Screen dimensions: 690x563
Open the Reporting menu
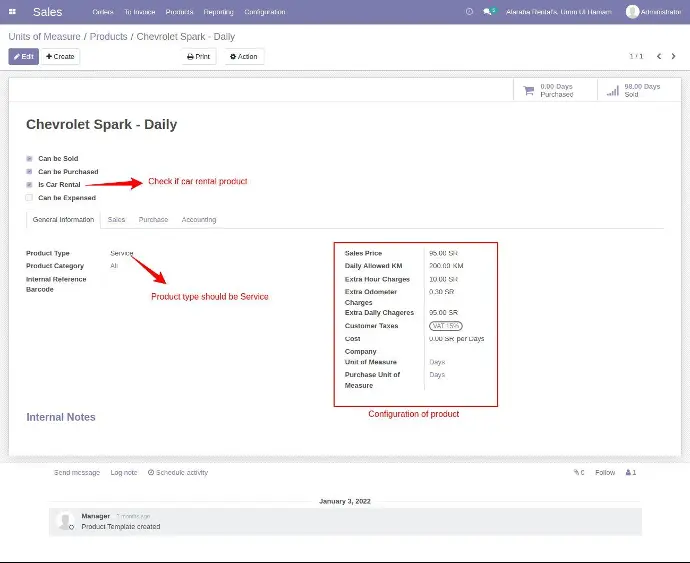click(218, 12)
